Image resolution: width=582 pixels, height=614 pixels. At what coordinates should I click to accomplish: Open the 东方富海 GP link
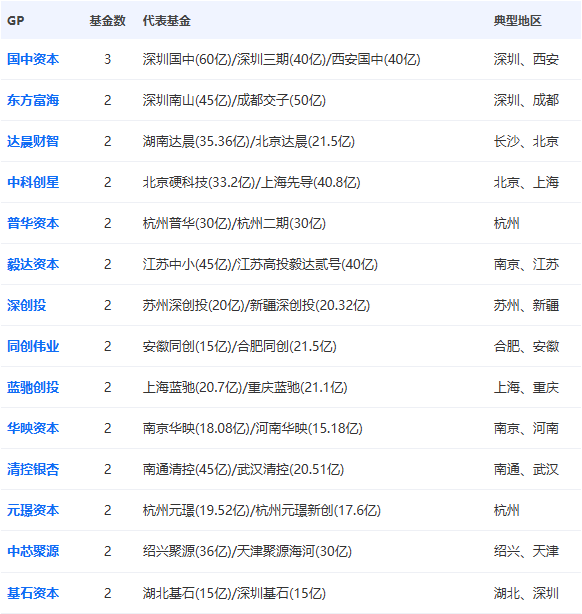pyautogui.click(x=33, y=101)
